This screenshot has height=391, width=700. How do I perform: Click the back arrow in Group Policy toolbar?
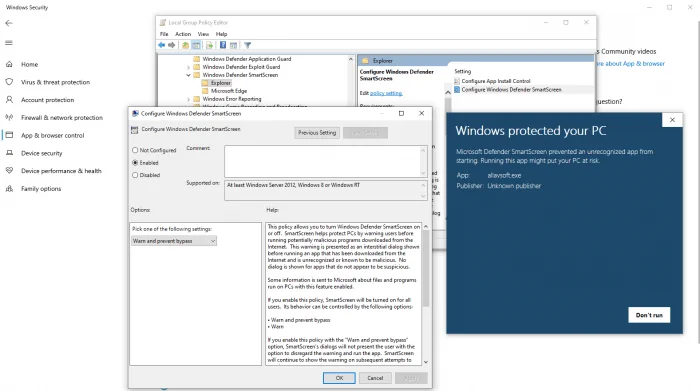(x=162, y=45)
